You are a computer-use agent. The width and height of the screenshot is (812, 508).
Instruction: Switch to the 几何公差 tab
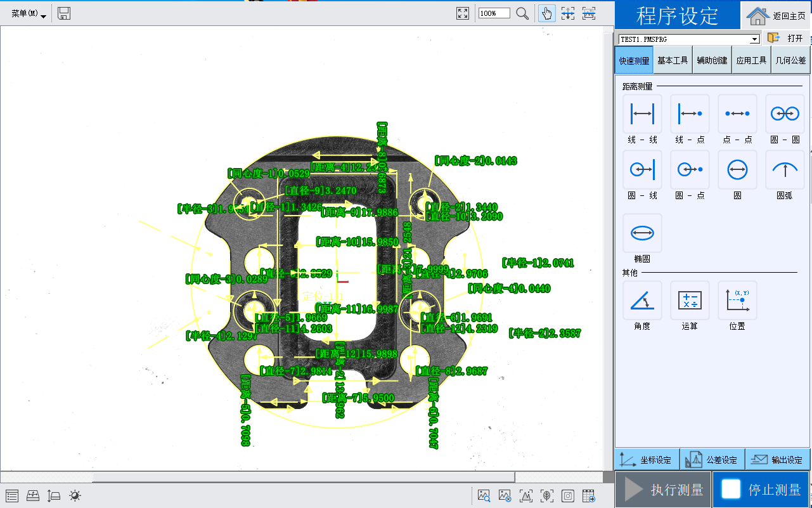790,61
